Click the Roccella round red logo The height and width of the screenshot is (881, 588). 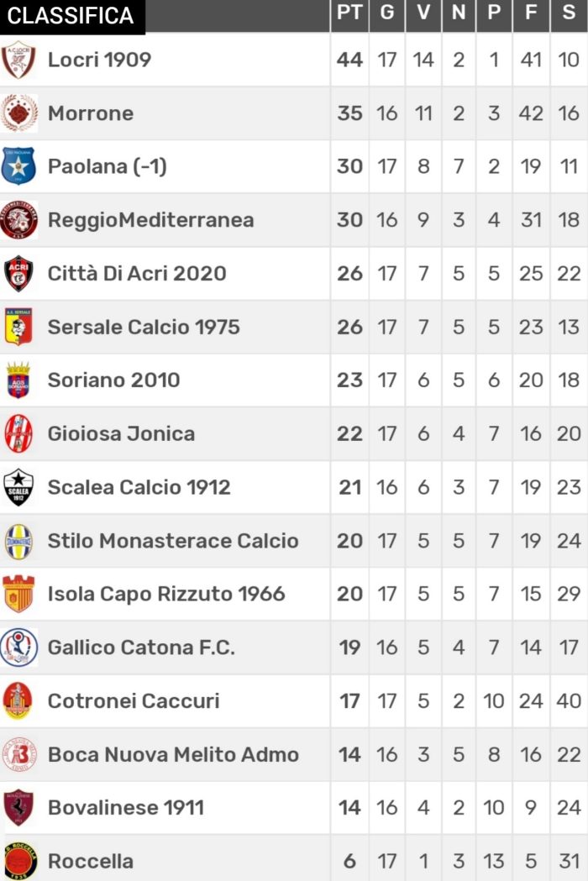click(x=20, y=861)
